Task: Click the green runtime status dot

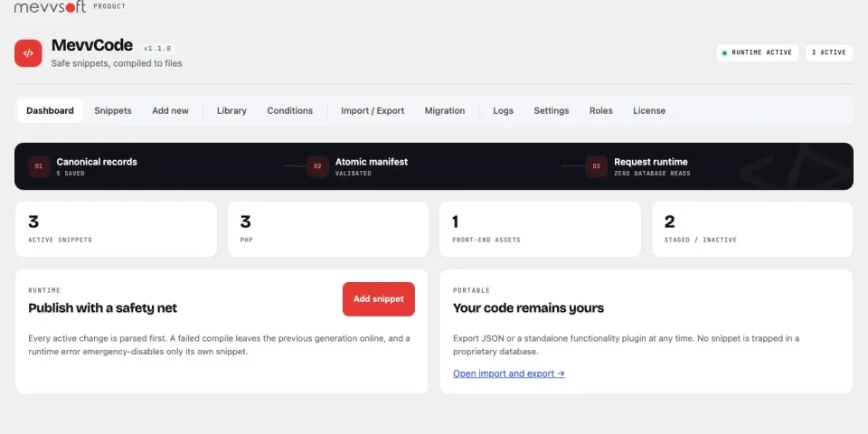Action: [724, 53]
